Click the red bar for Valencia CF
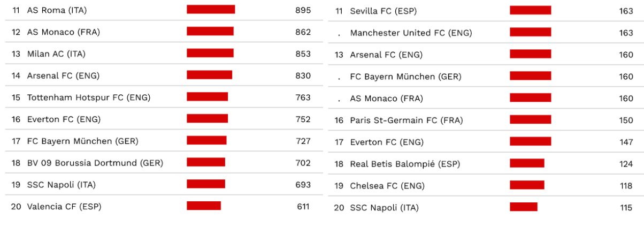The width and height of the screenshot is (644, 227). click(x=204, y=206)
